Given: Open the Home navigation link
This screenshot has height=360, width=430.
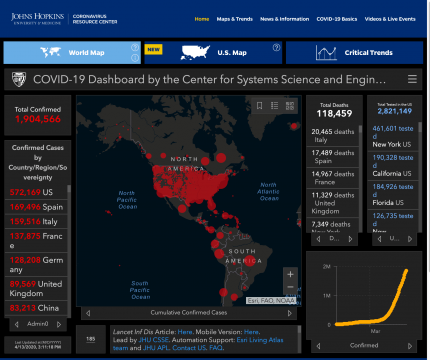Looking at the screenshot, I should (202, 19).
